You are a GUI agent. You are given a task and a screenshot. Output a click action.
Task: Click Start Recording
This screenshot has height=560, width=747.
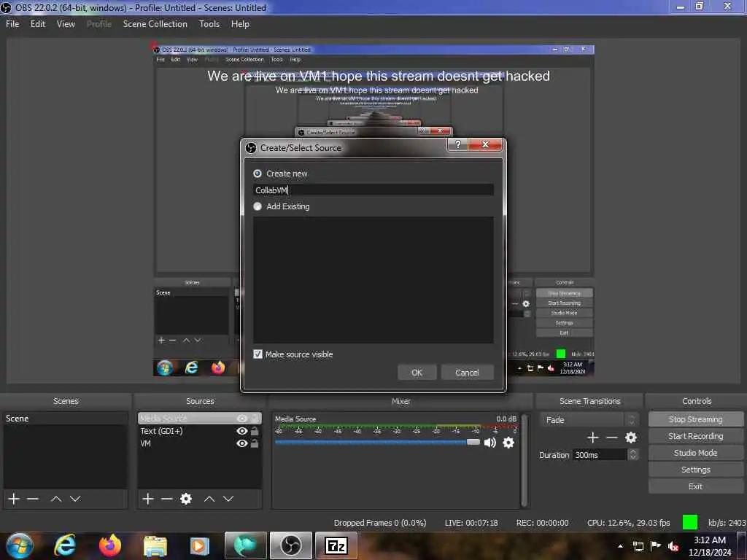695,436
